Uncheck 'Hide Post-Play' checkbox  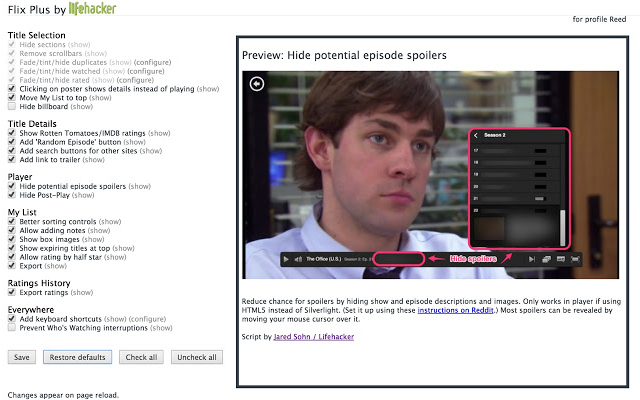coord(11,195)
